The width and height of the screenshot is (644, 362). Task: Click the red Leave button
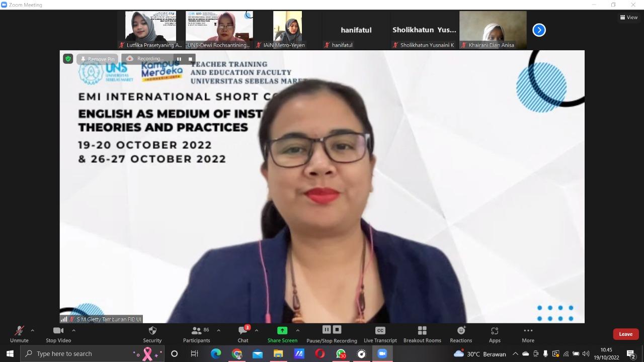[x=625, y=334]
